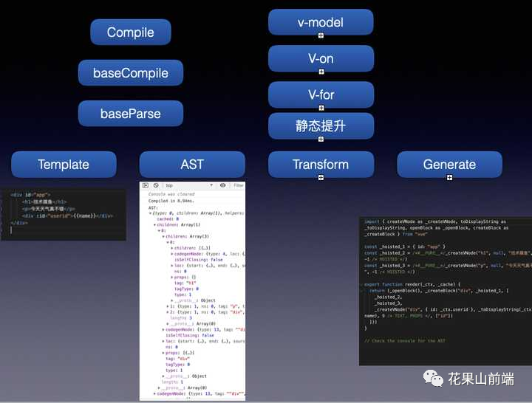Click the 'cached: 0' property

(x=168, y=219)
